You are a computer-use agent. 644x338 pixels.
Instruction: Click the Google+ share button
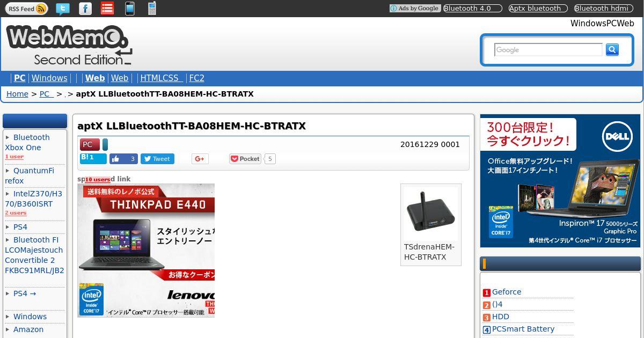[200, 159]
